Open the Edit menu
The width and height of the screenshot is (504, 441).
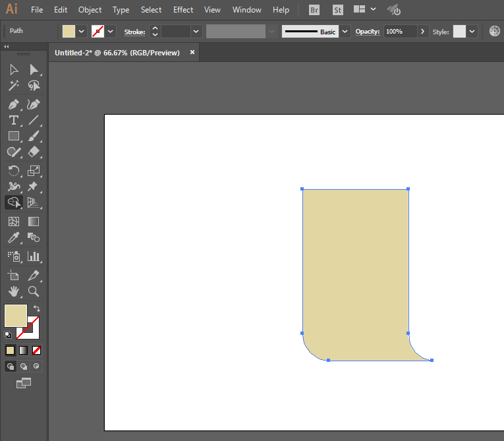coord(61,10)
